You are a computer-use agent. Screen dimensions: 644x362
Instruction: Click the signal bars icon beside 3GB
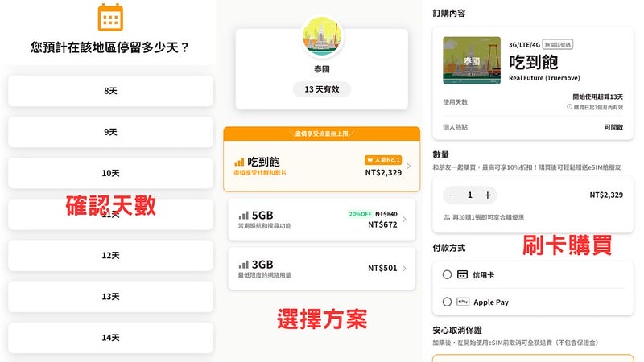coord(244,264)
